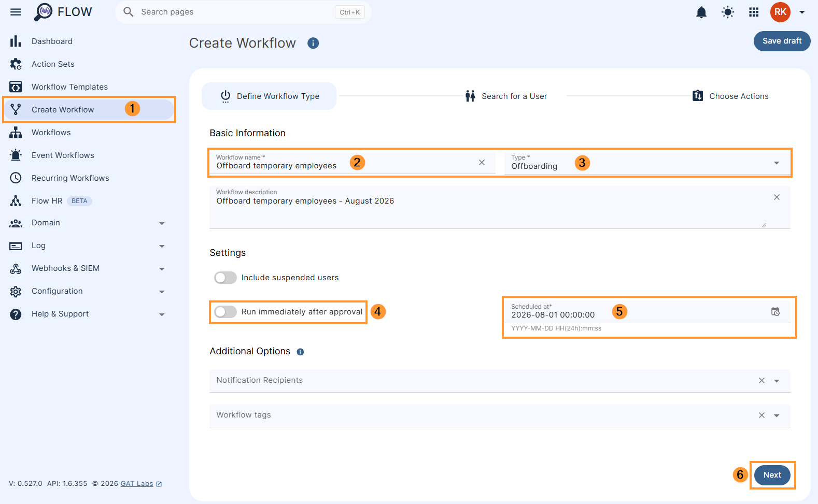Click the Next button

click(x=772, y=475)
